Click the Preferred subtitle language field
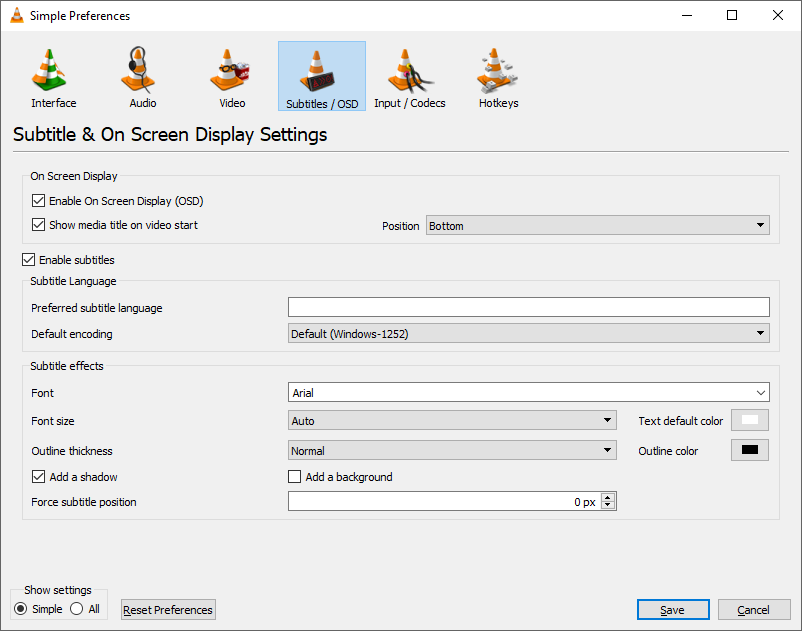The width and height of the screenshot is (802, 631). click(x=528, y=308)
